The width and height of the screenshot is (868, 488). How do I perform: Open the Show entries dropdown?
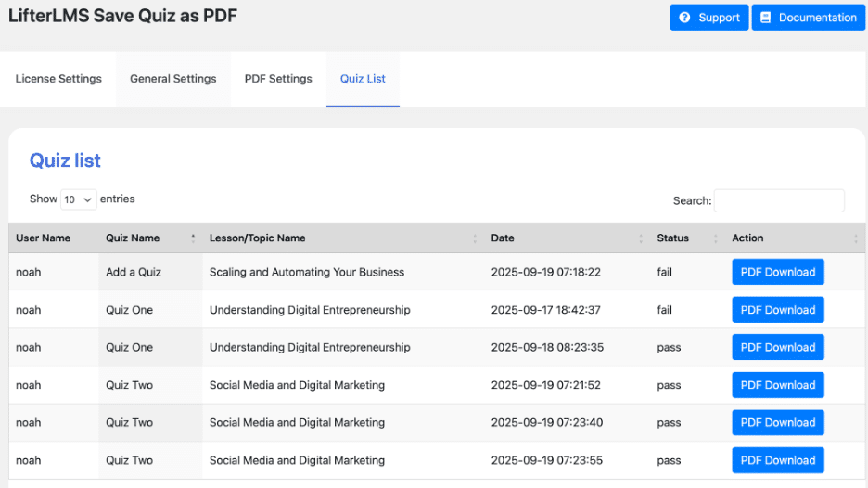[x=78, y=199]
